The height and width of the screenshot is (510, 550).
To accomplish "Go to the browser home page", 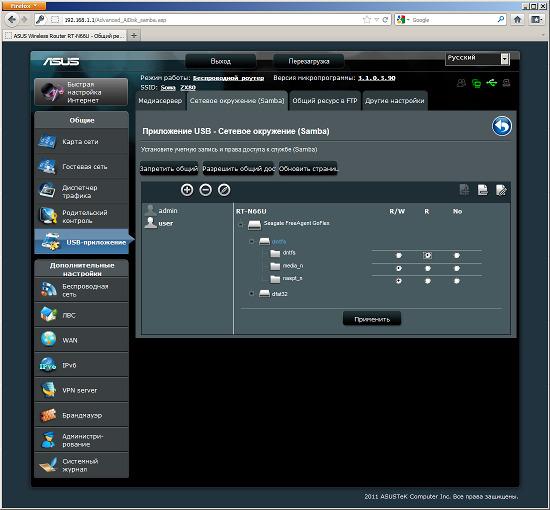I will (518, 20).
